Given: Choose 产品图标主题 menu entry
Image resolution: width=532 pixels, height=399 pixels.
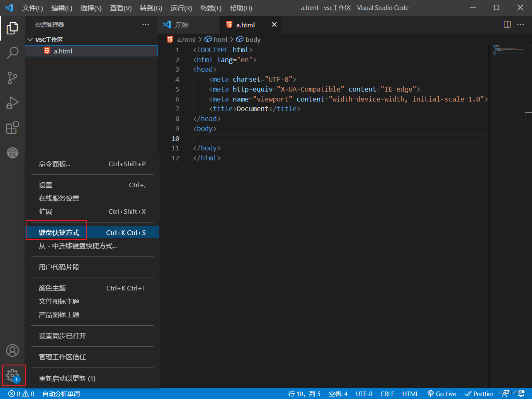Looking at the screenshot, I should pyautogui.click(x=92, y=315).
